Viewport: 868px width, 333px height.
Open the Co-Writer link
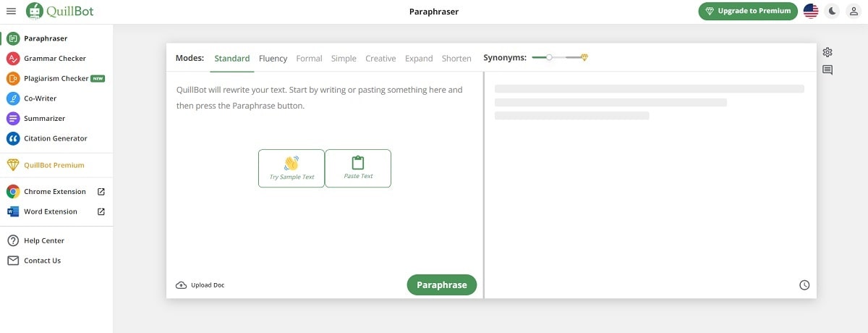click(40, 98)
